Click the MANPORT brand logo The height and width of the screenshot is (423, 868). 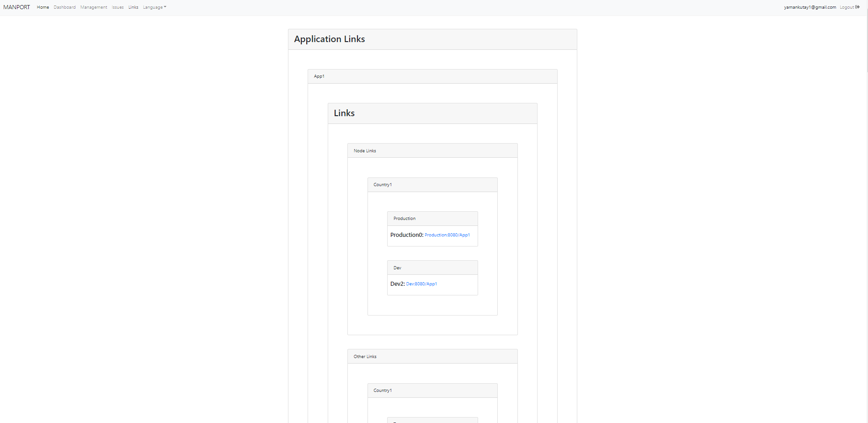click(16, 7)
